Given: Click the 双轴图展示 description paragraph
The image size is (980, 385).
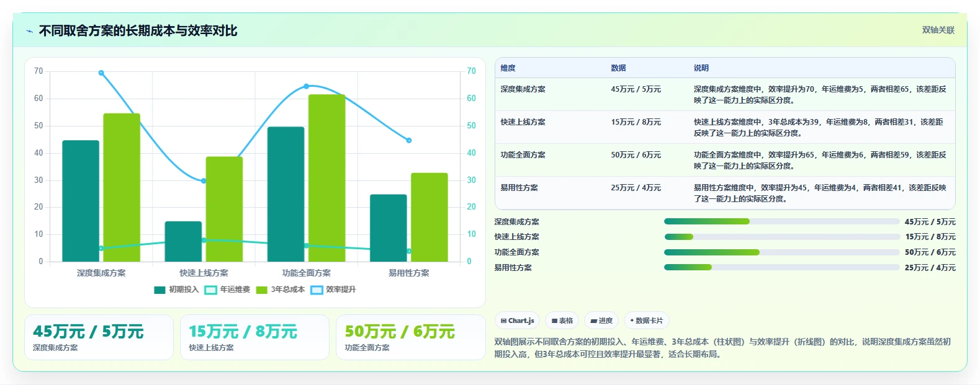Looking at the screenshot, I should (723, 348).
